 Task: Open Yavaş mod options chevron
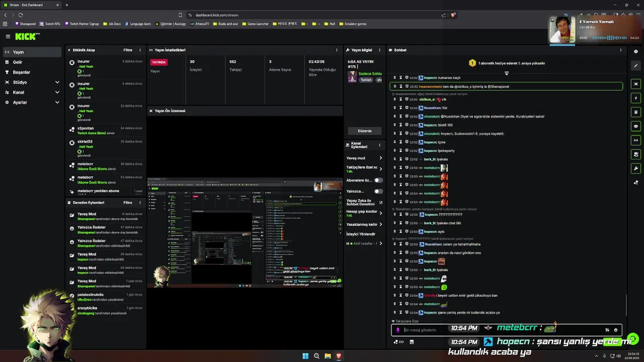[x=380, y=158]
